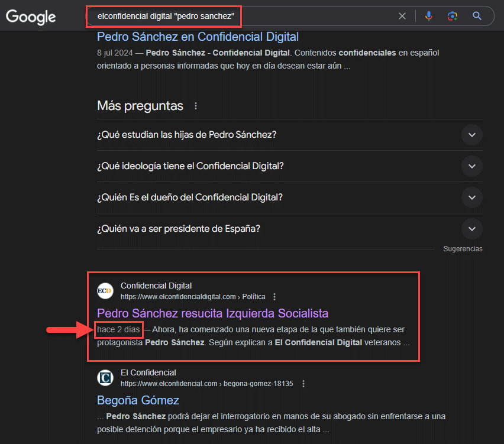
Task: Submit search with the magnifying glass icon
Action: tap(477, 16)
